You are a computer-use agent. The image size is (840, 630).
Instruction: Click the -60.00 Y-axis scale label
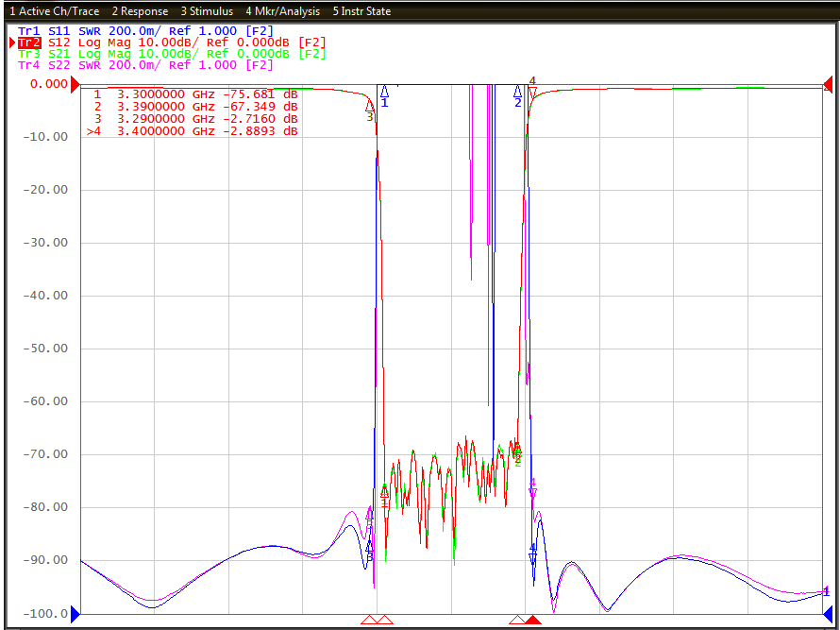coord(45,401)
